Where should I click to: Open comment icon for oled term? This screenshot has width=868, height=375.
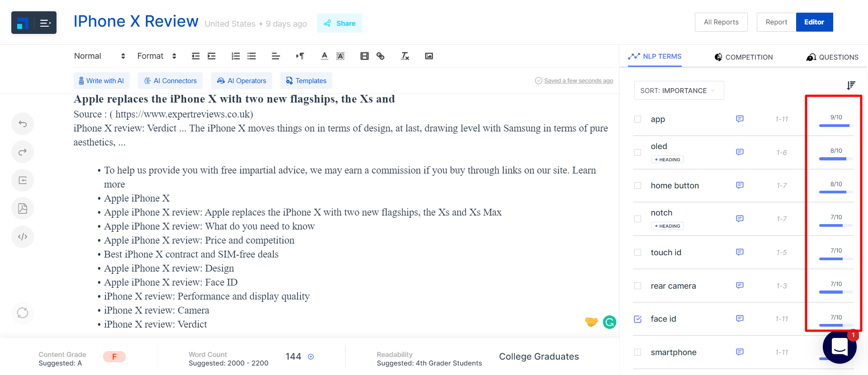(740, 152)
